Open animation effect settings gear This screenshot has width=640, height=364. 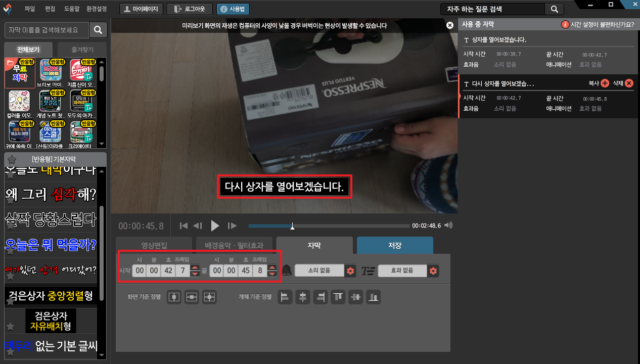click(433, 271)
